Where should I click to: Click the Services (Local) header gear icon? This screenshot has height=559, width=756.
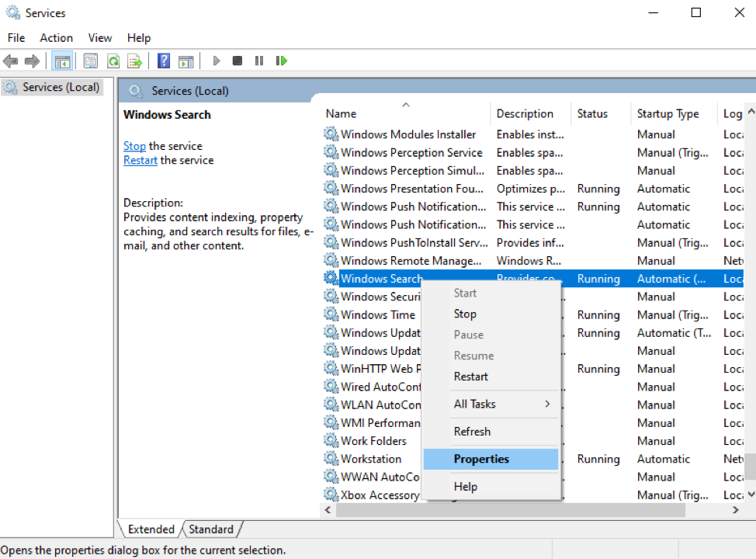tap(136, 91)
